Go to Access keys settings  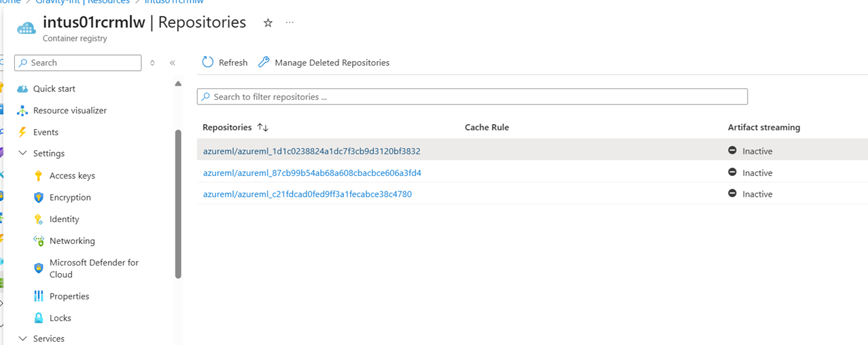click(x=72, y=176)
